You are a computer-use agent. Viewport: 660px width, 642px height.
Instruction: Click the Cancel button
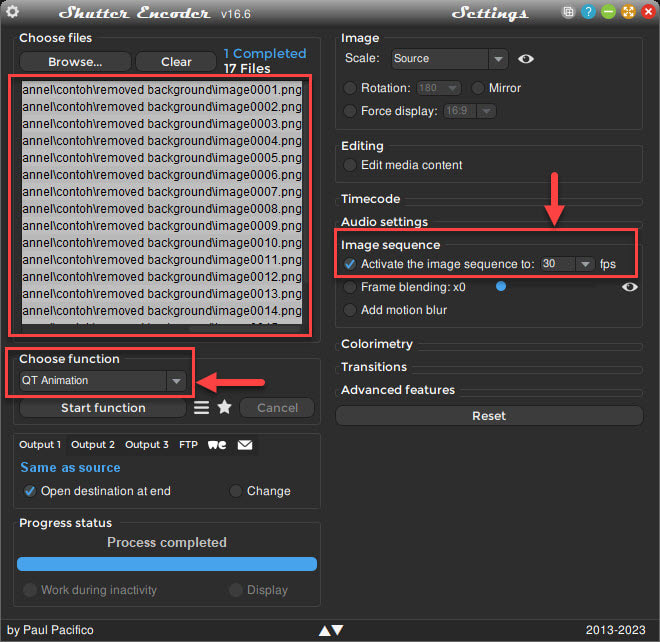click(277, 408)
